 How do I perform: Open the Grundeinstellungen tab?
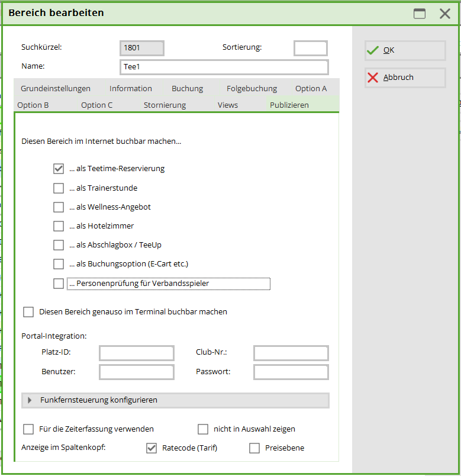tap(56, 89)
